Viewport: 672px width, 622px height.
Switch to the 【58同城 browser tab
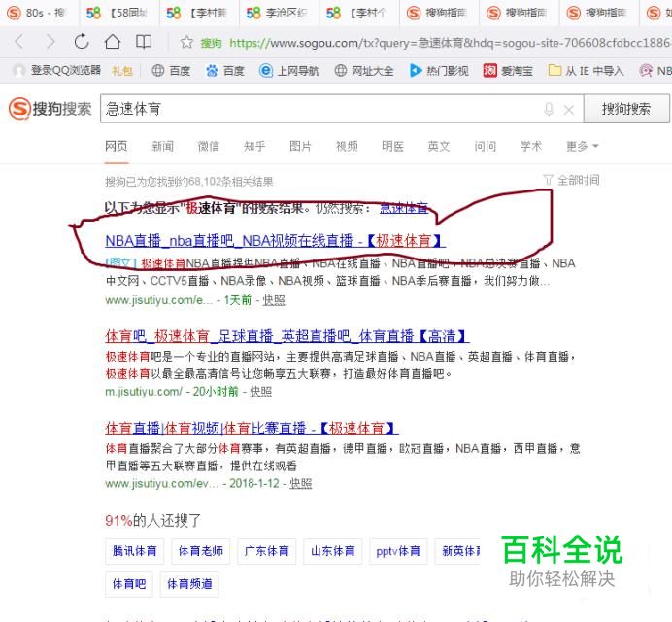pos(118,13)
